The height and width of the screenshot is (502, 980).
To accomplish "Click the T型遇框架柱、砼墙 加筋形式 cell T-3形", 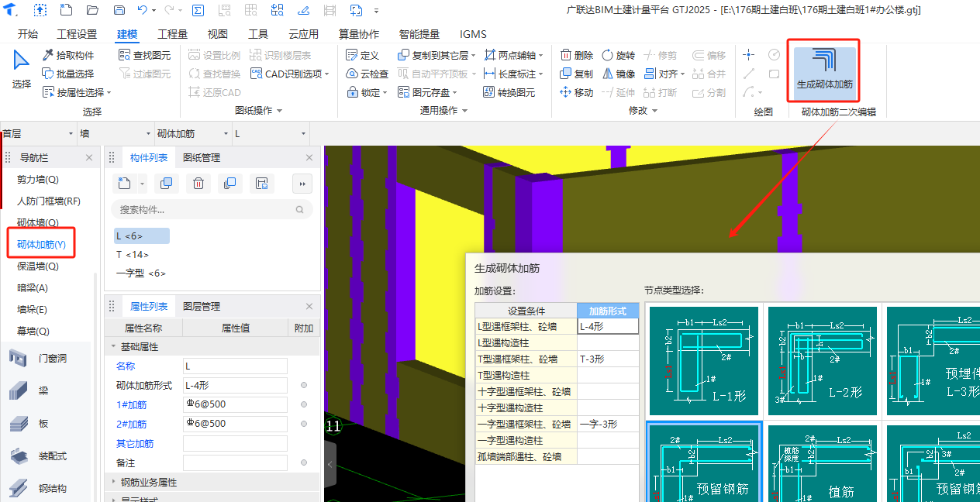I will click(x=608, y=359).
